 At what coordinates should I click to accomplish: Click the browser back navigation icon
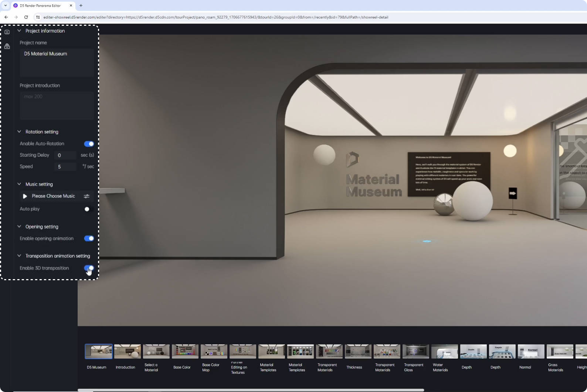[6, 17]
